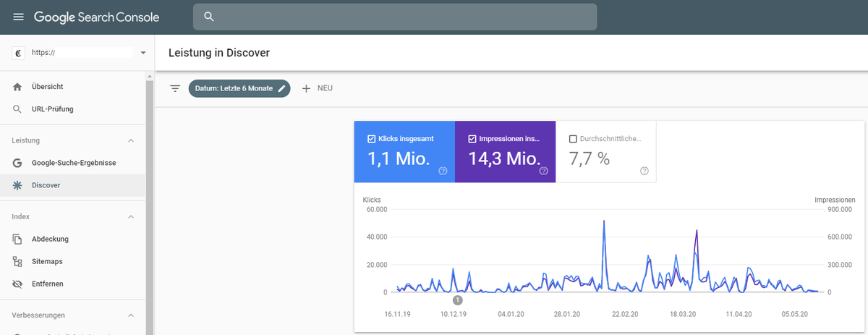
Task: Open help icon on Klicks insgesamt card
Action: coord(443,171)
